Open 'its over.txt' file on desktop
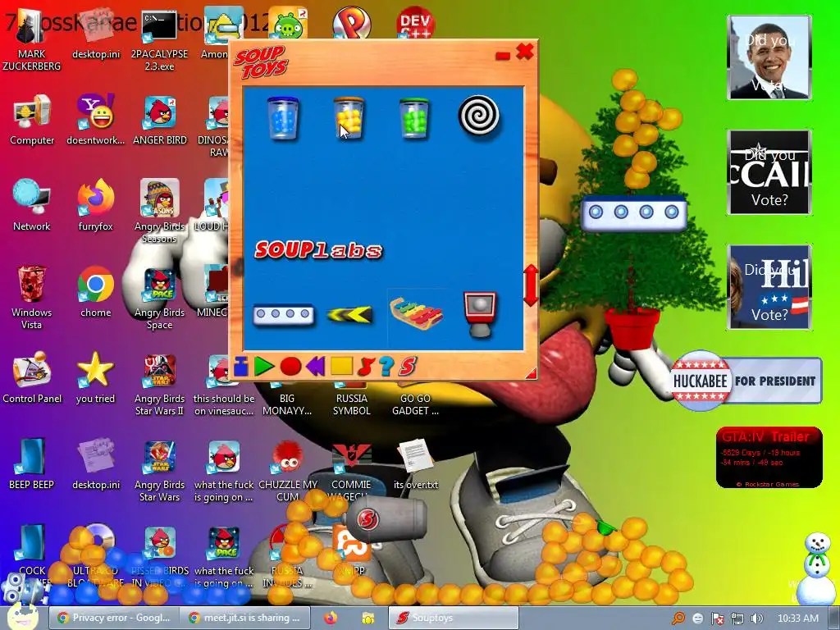Screen dimensions: 840x630 coord(416,463)
